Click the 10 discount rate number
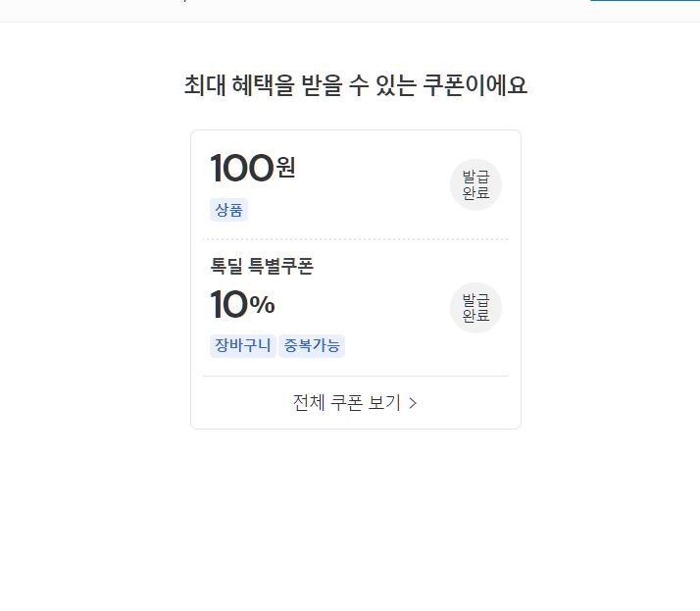Image resolution: width=700 pixels, height=611 pixels. (227, 306)
